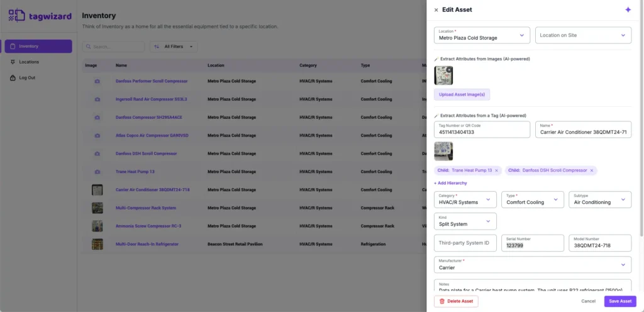
Task: Open thumbnail of Carrier Air Conditioner row
Action: pos(97,190)
